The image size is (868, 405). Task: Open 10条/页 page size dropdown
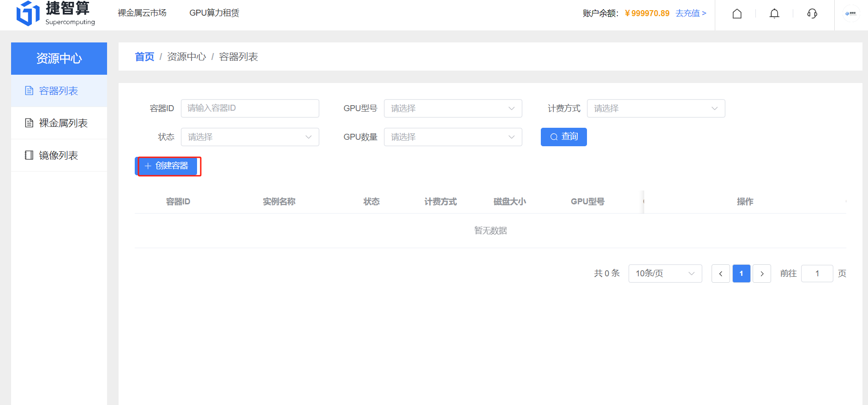[x=665, y=274]
